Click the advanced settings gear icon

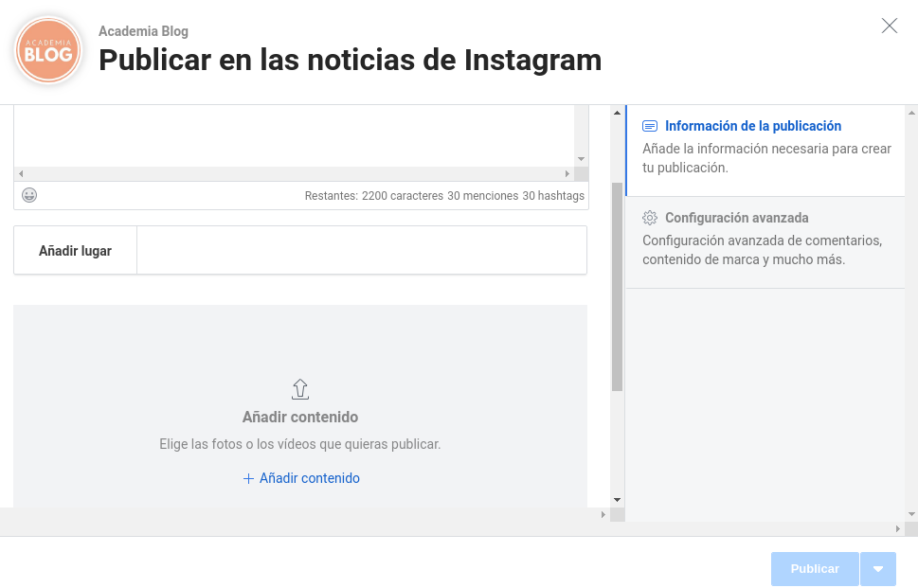pos(650,218)
